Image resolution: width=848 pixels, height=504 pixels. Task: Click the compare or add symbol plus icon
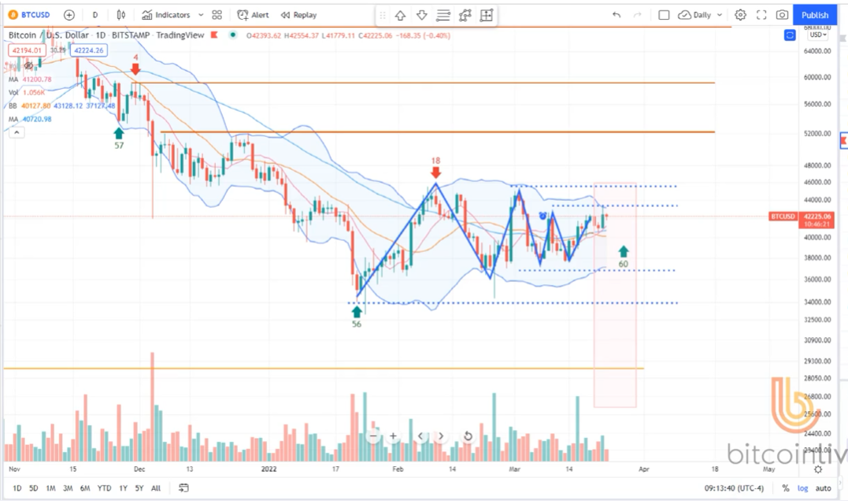click(69, 15)
